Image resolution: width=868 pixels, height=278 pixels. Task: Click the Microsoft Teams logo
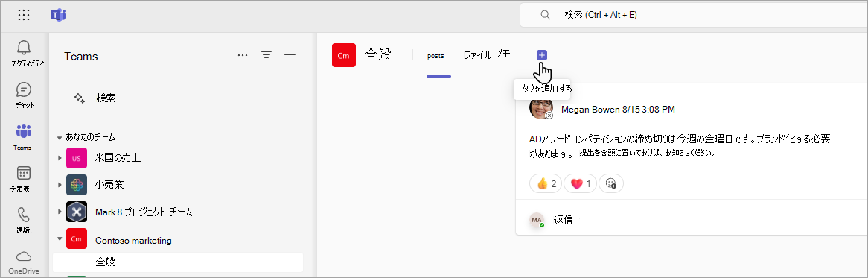tap(57, 15)
